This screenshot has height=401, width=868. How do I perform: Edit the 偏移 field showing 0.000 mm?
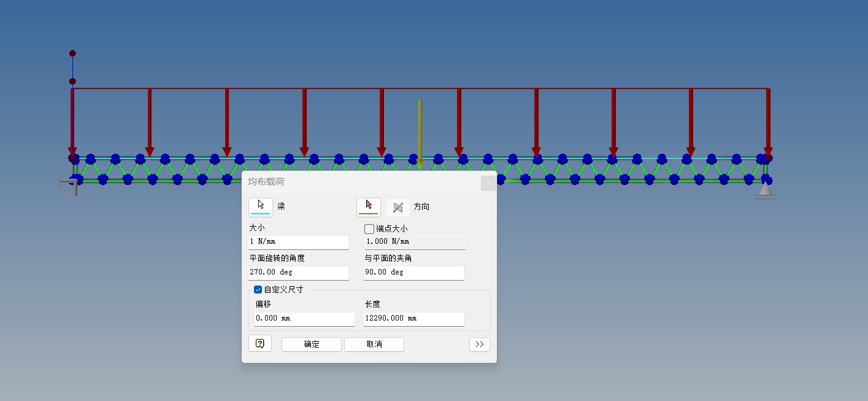pos(304,319)
